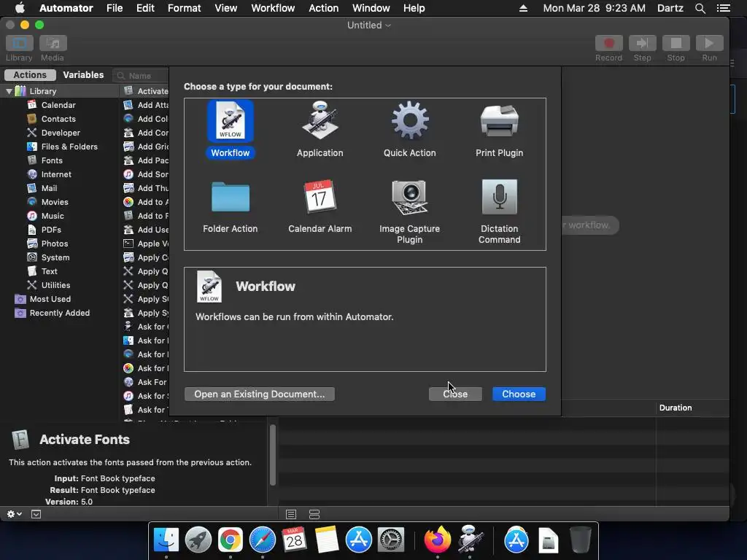Collapse the Library tree disclosure triangle
The width and height of the screenshot is (747, 560).
[x=9, y=91]
